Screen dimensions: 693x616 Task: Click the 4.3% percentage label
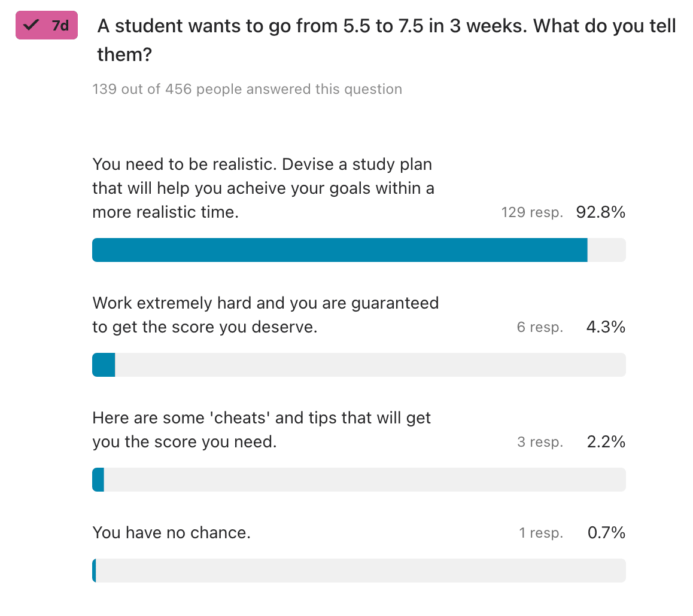(606, 327)
